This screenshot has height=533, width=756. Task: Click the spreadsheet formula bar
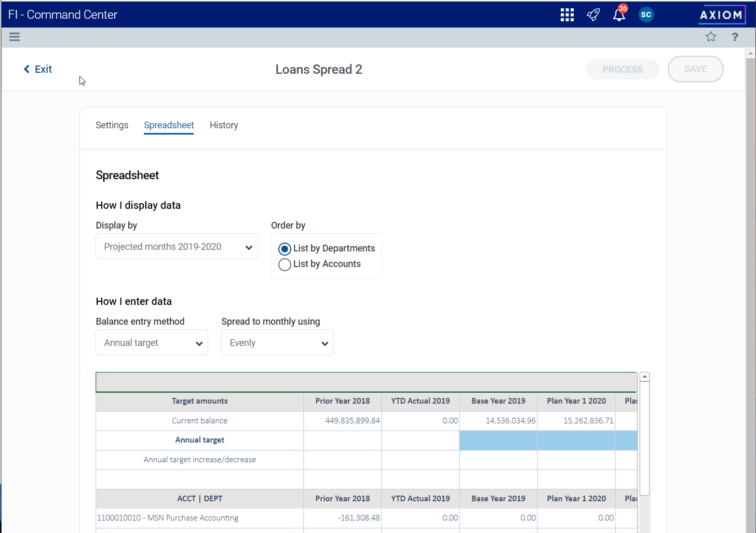click(366, 382)
